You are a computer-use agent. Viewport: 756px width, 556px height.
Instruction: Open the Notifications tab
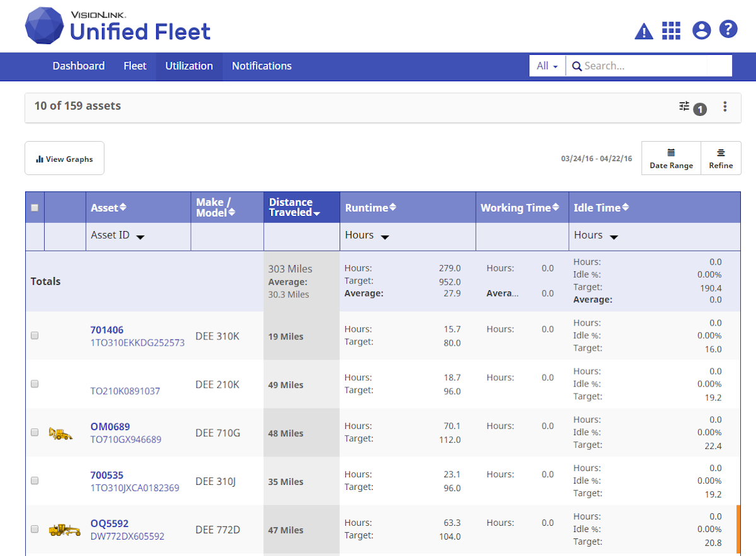[x=261, y=66]
